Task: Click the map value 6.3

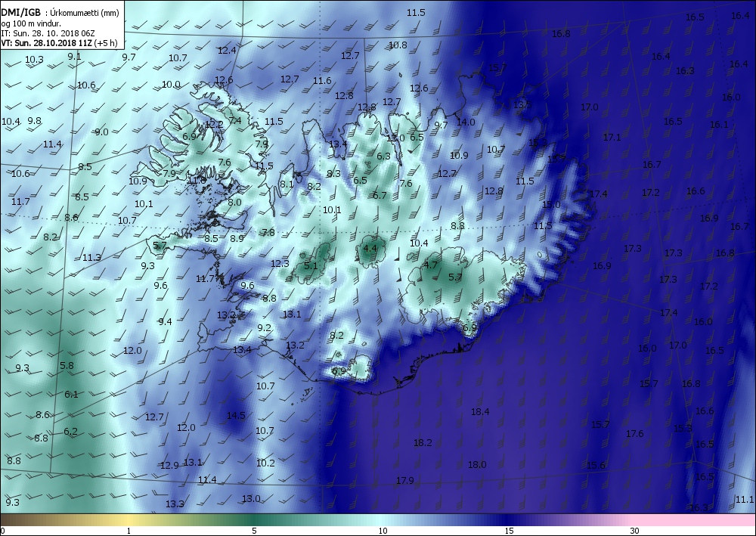Action: click(383, 156)
